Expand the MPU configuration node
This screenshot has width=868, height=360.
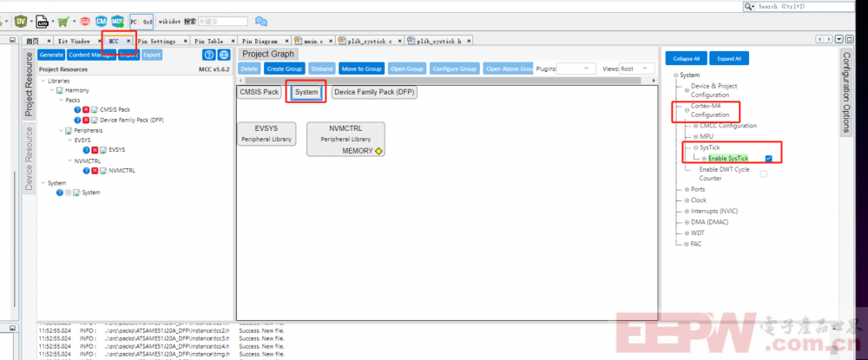tap(695, 136)
